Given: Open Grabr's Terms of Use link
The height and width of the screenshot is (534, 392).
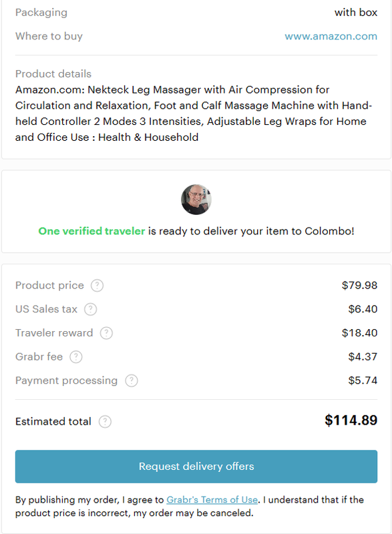Looking at the screenshot, I should pos(212,499).
